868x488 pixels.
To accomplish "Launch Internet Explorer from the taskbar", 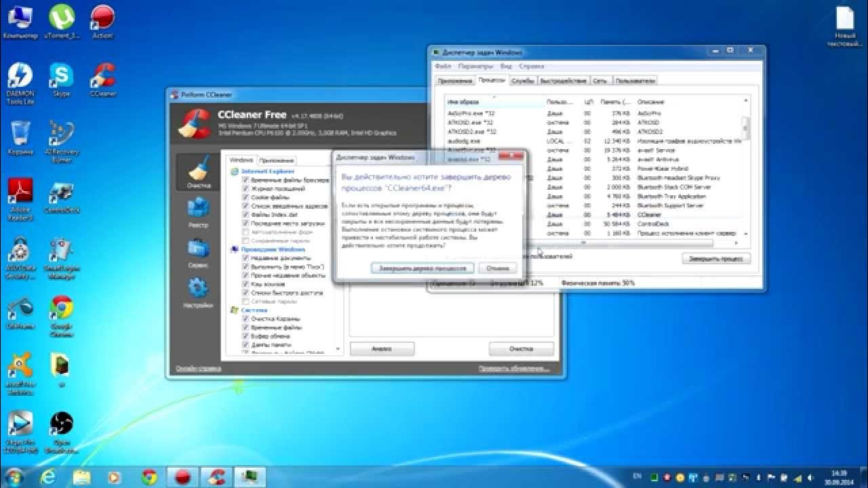I will (48, 477).
